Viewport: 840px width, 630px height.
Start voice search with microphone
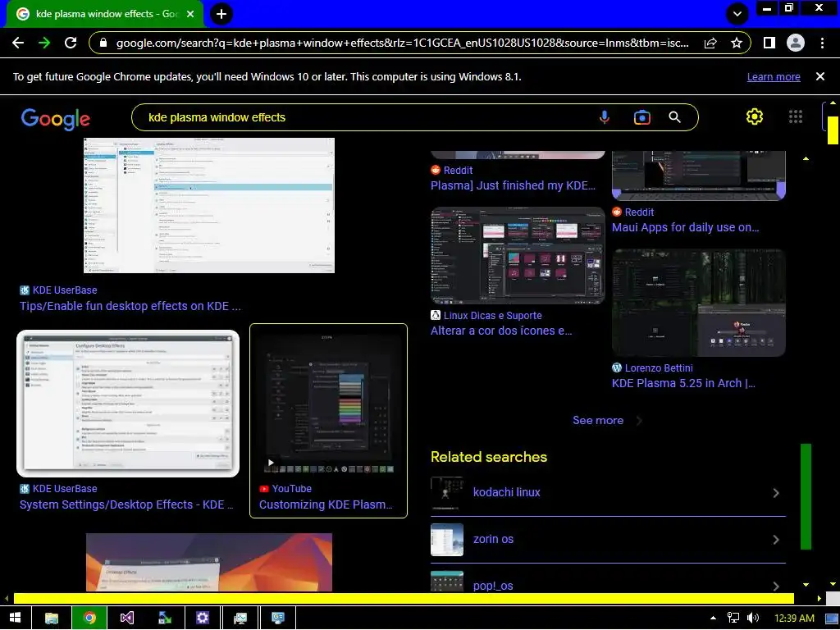point(605,117)
